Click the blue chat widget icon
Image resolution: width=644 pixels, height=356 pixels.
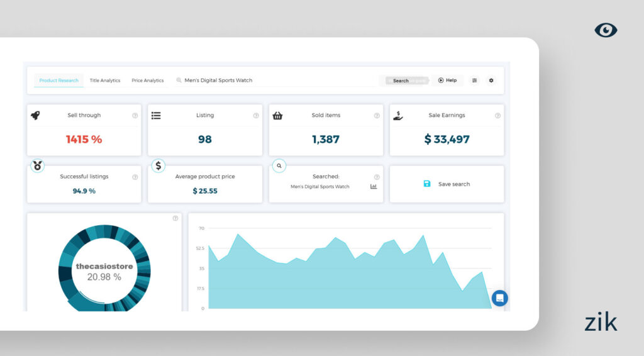(x=499, y=298)
